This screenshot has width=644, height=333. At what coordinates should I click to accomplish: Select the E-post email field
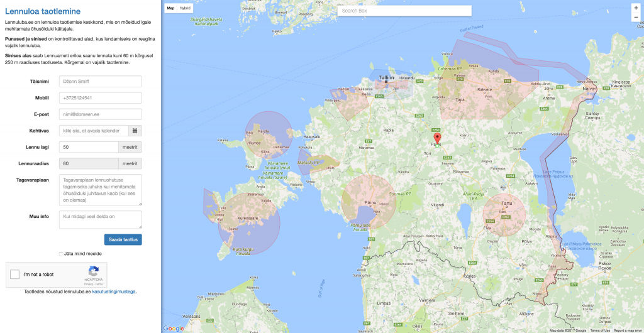tap(100, 114)
